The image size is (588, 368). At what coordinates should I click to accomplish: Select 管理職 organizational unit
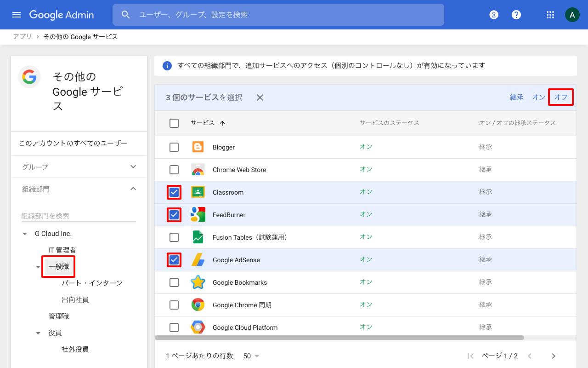tap(59, 316)
